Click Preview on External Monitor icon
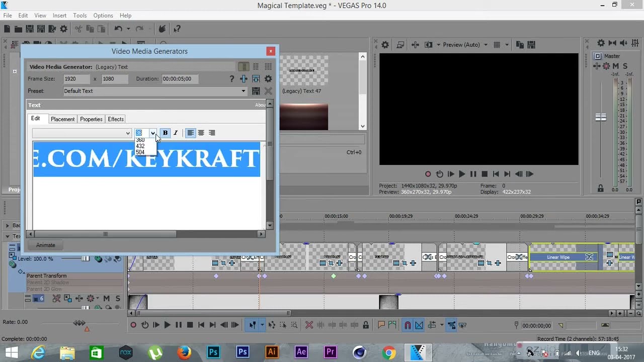The image size is (644, 362). pyautogui.click(x=400, y=45)
